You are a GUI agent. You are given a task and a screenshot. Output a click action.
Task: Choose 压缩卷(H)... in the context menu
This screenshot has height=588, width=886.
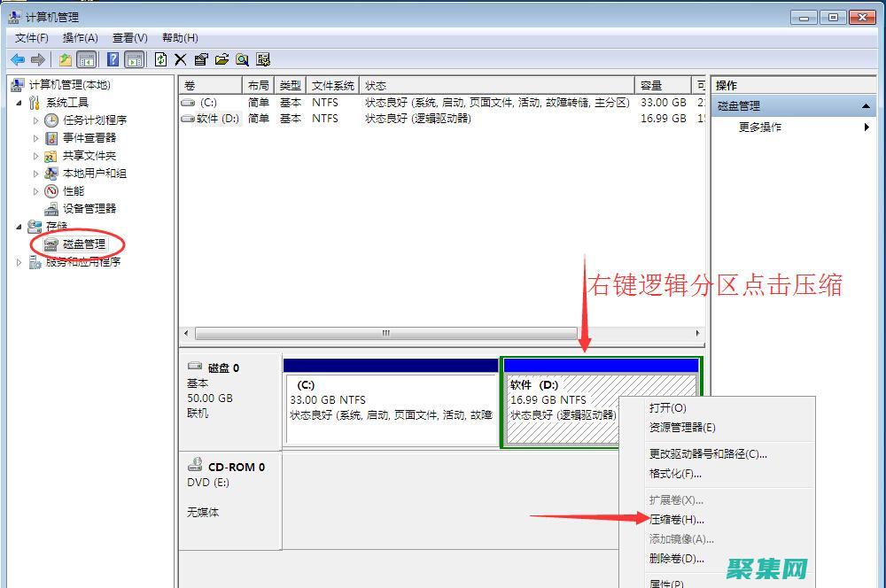coord(677,520)
